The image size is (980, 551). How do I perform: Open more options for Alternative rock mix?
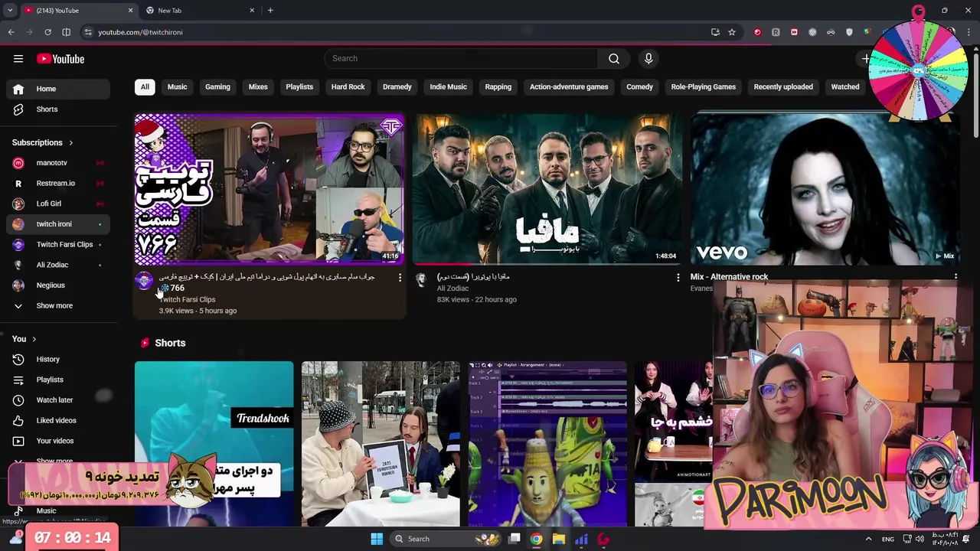pyautogui.click(x=955, y=276)
